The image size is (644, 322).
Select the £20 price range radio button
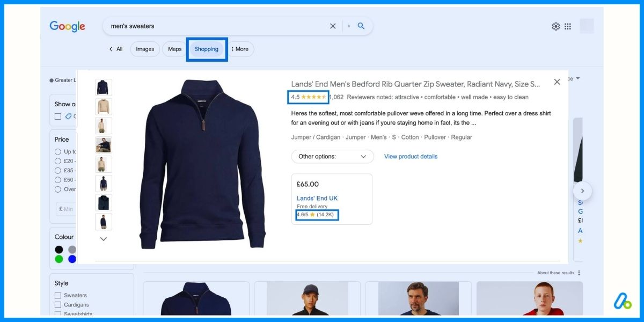pyautogui.click(x=58, y=161)
